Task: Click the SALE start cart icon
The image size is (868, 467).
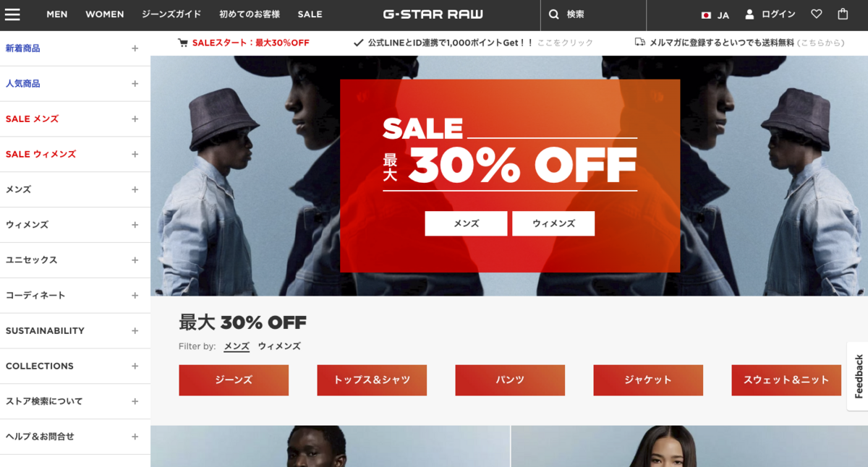Action: click(183, 43)
